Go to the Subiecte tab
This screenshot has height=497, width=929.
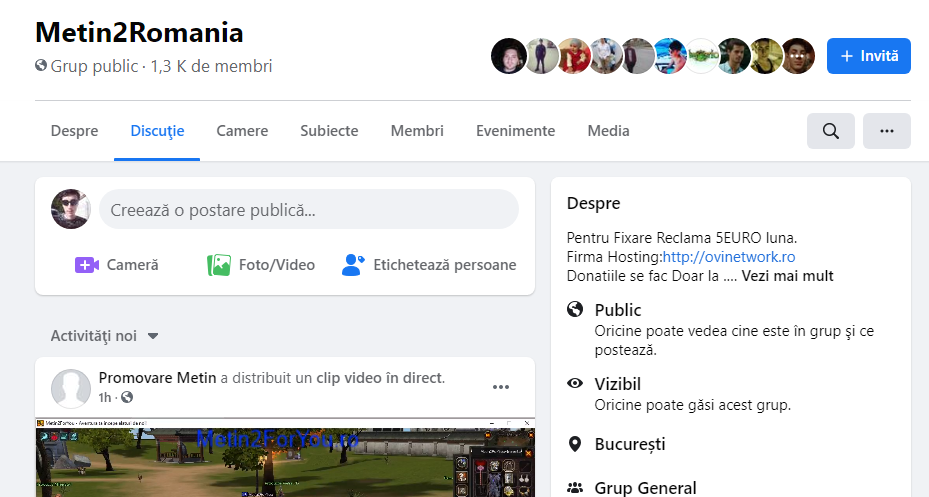[x=329, y=131]
